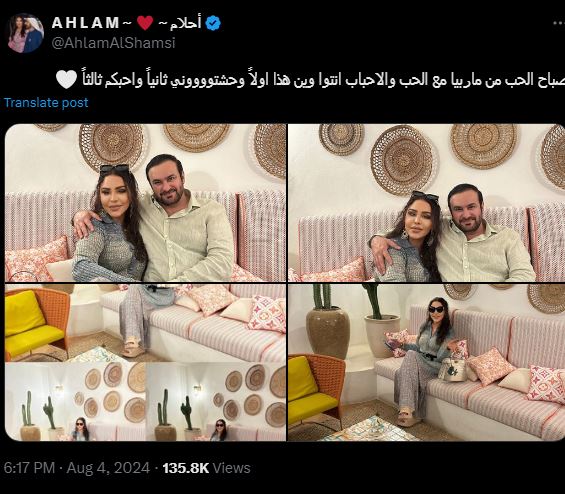Open the @AhlamAlShamsi handle link
This screenshot has width=565, height=494.
click(113, 43)
